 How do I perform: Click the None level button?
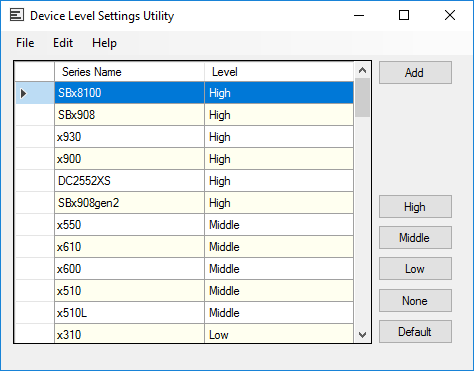(415, 301)
